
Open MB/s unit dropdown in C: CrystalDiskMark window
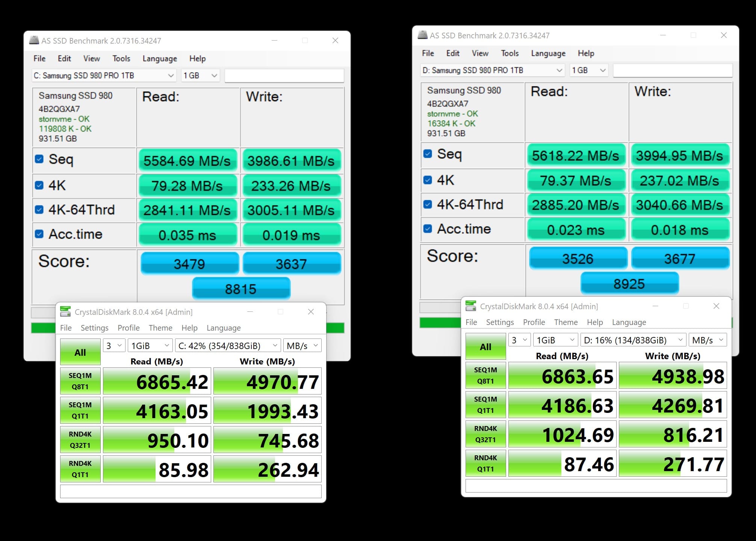302,346
